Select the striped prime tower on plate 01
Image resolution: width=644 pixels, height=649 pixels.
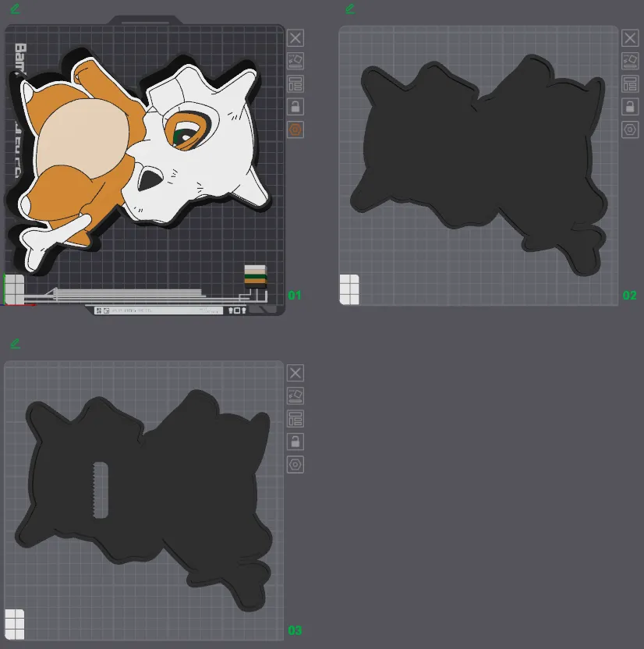[x=256, y=276]
